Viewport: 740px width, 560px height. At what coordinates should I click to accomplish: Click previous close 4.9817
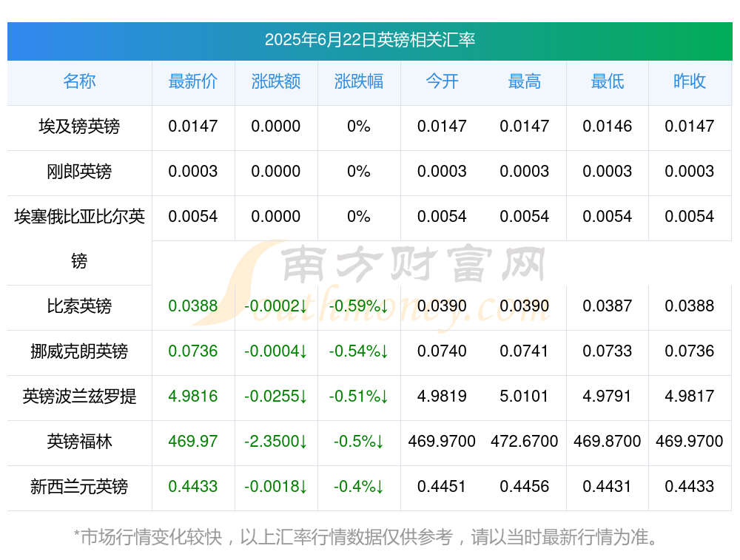690,397
